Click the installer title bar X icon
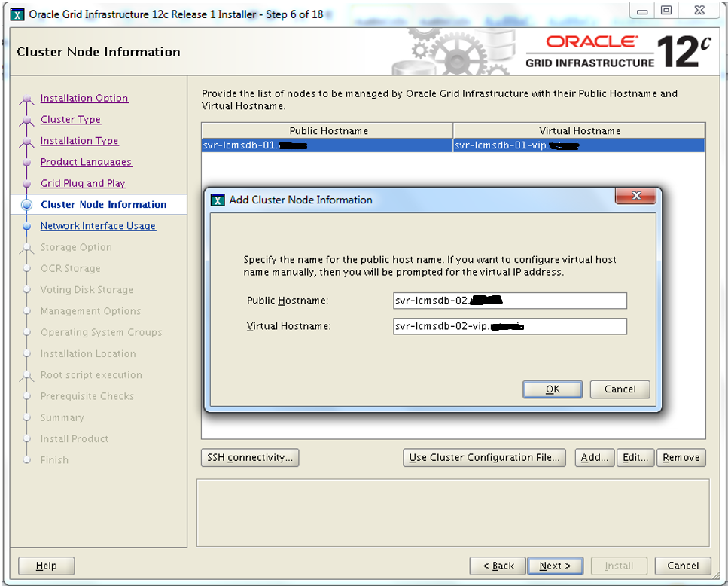This screenshot has width=728, height=586. pyautogui.click(x=17, y=14)
